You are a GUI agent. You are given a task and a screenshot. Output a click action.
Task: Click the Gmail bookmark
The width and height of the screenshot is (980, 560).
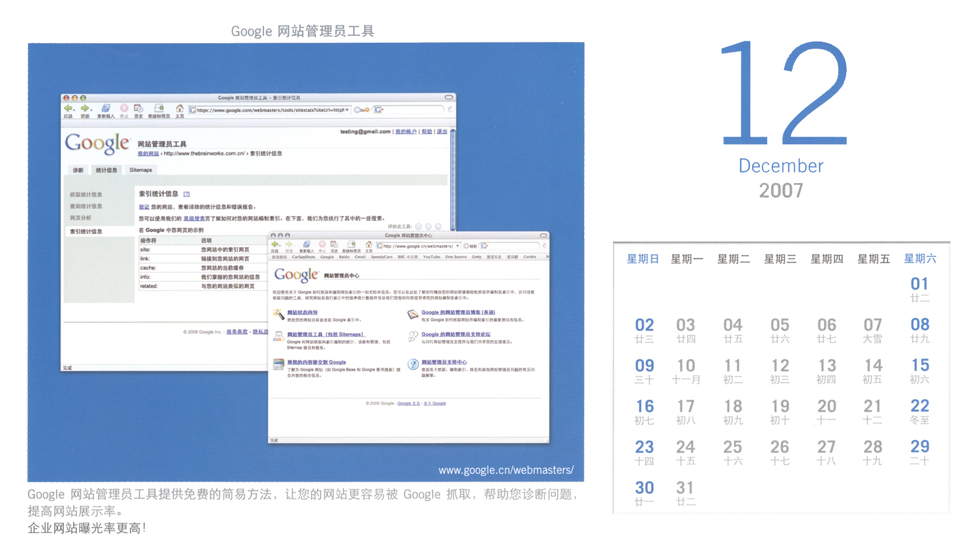tap(360, 257)
